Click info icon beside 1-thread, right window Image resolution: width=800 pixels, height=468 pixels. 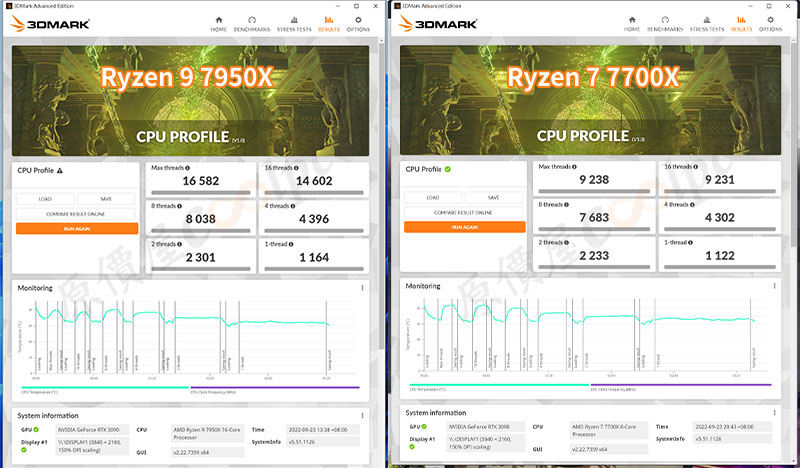tap(690, 243)
